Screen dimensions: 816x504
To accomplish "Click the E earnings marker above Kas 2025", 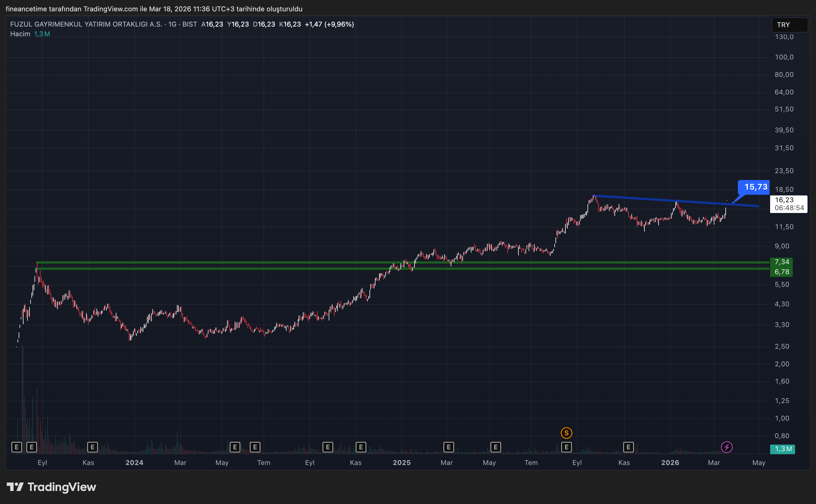I will 628,447.
